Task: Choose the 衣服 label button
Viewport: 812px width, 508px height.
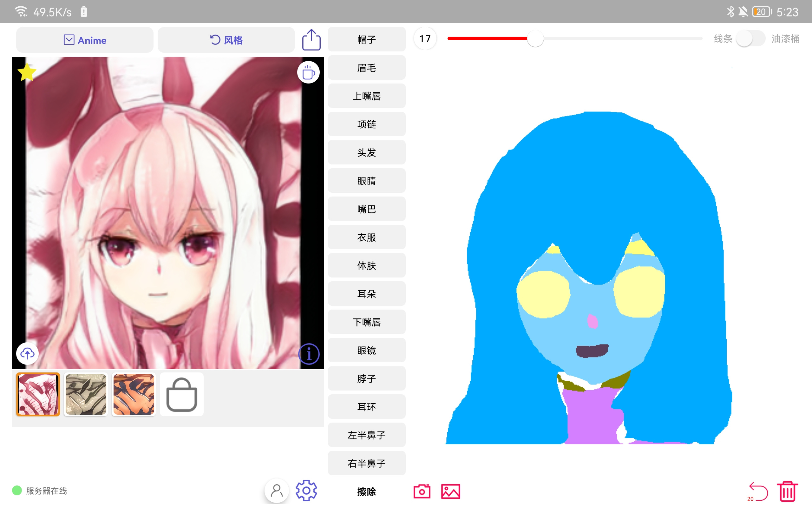Action: pyautogui.click(x=366, y=237)
